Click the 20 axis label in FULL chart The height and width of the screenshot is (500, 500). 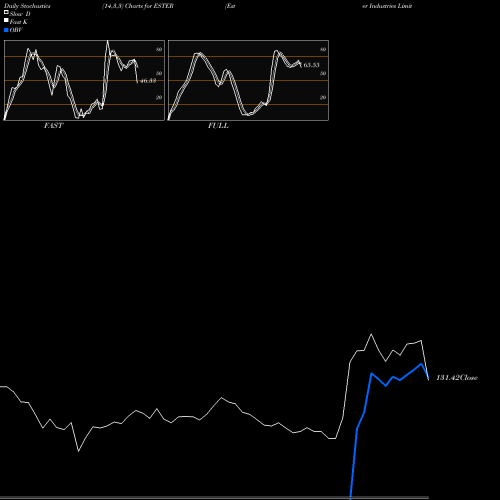click(323, 97)
